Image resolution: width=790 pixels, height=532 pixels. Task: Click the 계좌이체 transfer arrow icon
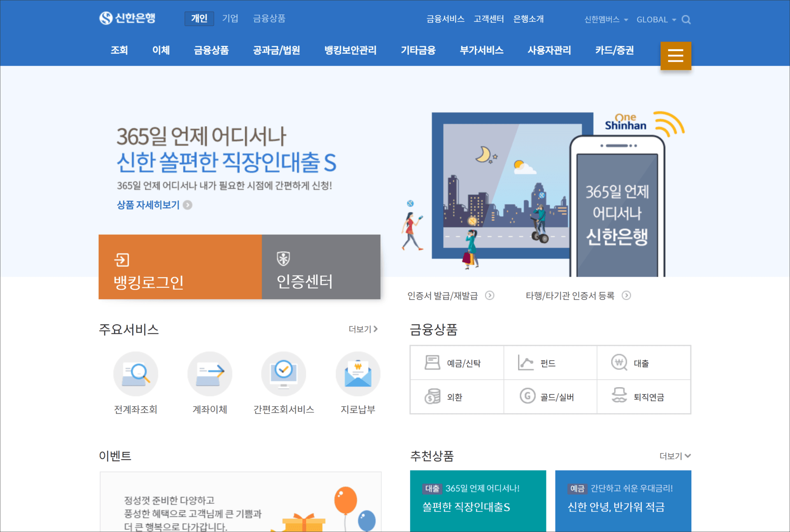(210, 374)
